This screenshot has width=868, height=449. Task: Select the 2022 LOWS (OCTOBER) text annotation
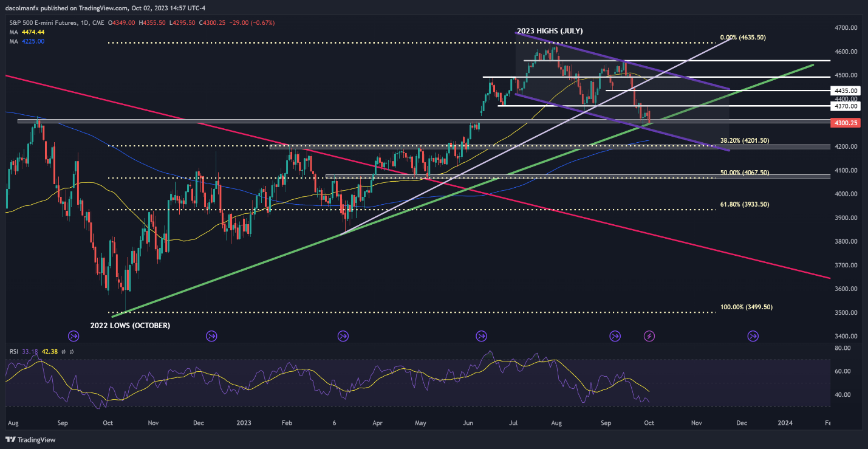click(x=130, y=326)
